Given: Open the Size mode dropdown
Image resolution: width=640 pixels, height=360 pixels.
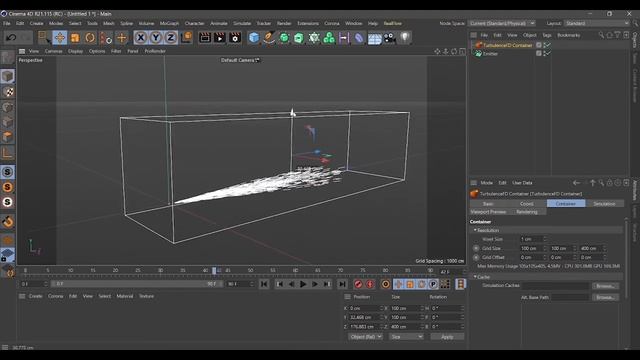Looking at the screenshot, I should pos(406,337).
